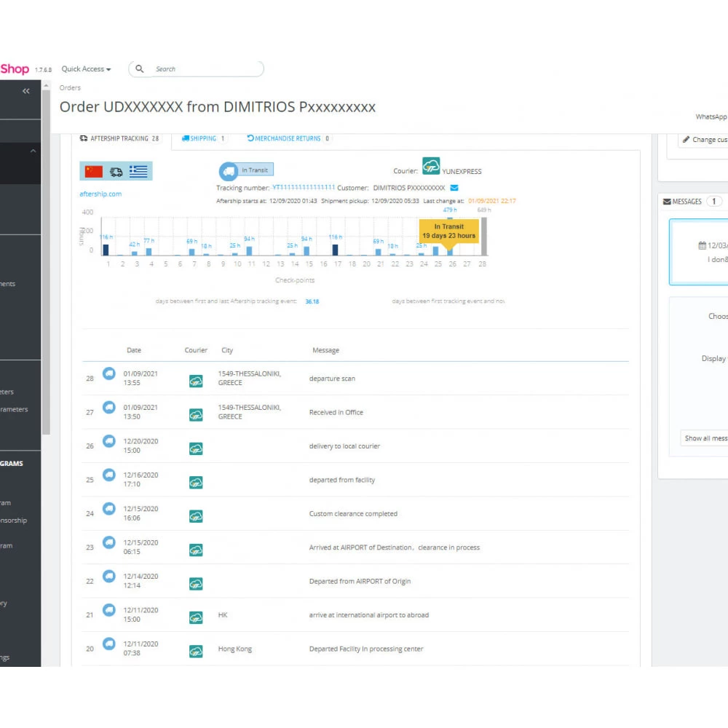Click courier logo in Received in Office row
Image resolution: width=728 pixels, height=728 pixels.
click(196, 415)
